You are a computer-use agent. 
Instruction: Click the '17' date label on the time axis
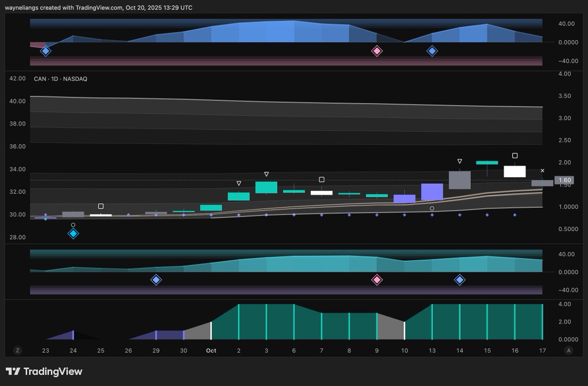542,351
